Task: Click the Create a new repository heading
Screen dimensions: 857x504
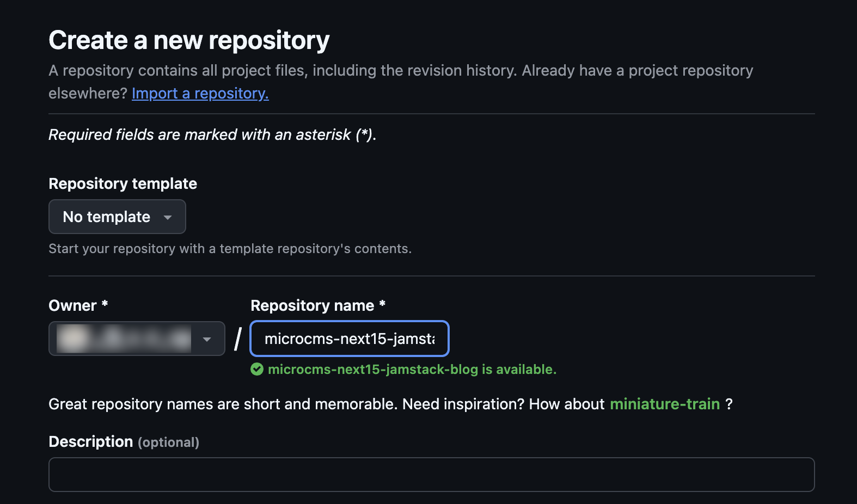Action: tap(189, 40)
